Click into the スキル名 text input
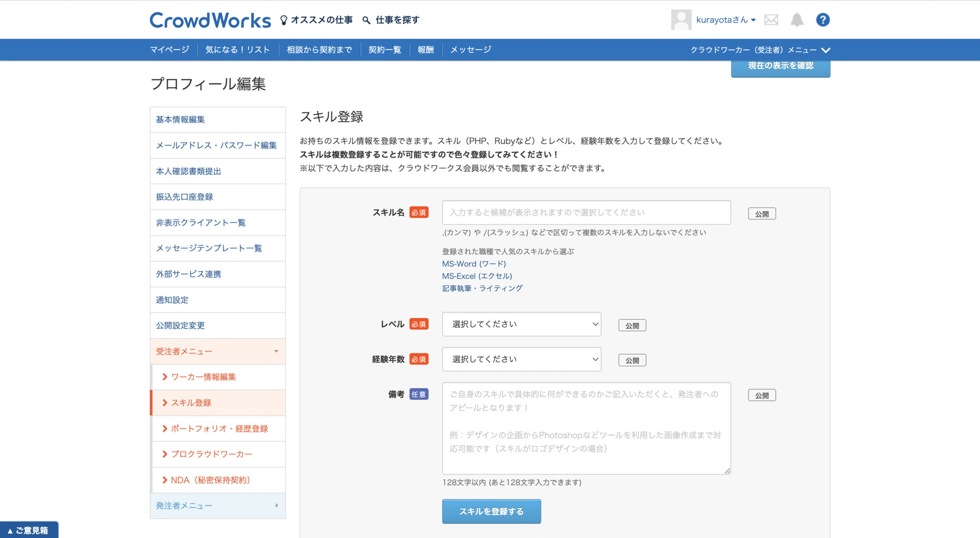This screenshot has width=980, height=538. [586, 213]
